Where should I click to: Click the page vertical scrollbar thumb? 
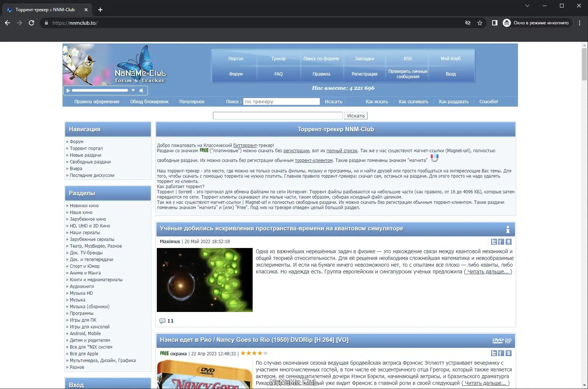click(x=584, y=64)
